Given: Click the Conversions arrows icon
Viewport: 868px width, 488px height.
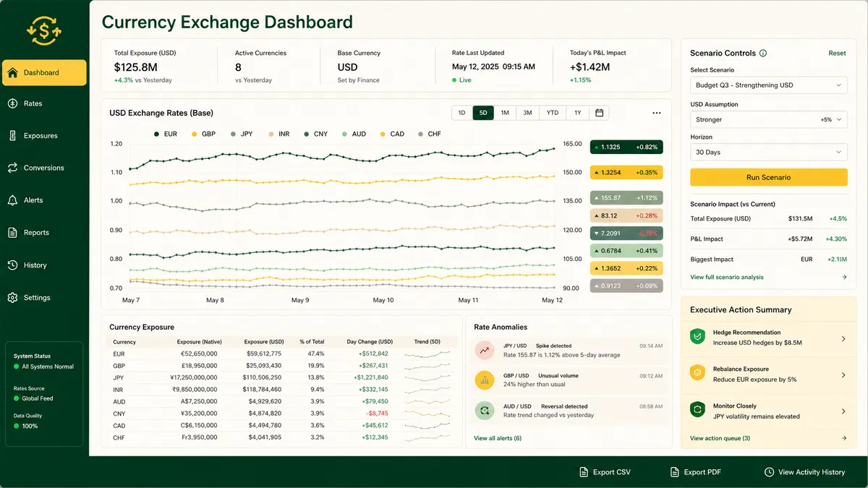Looking at the screenshot, I should [x=12, y=168].
